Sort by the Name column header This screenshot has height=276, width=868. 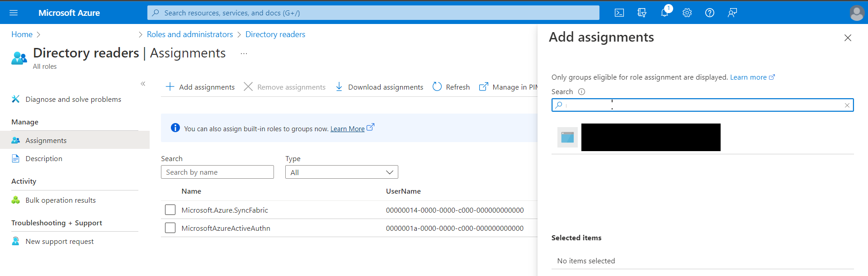[x=191, y=191]
